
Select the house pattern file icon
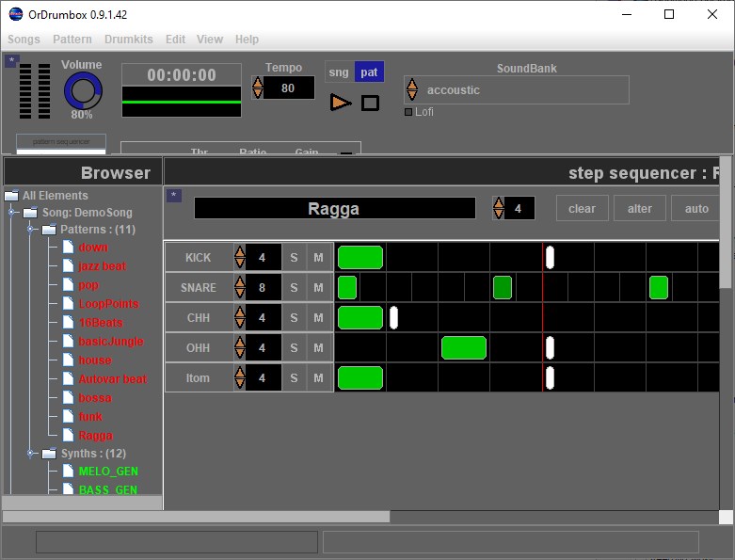coord(69,360)
